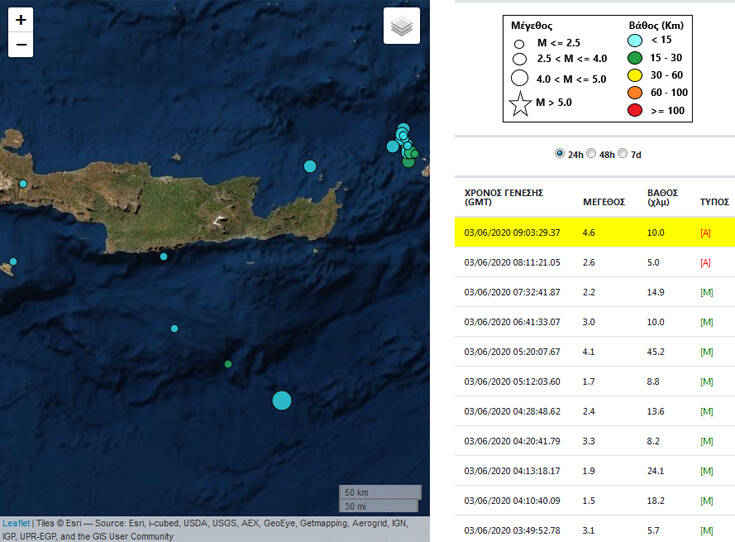Click the depth value 45.2

656,352
